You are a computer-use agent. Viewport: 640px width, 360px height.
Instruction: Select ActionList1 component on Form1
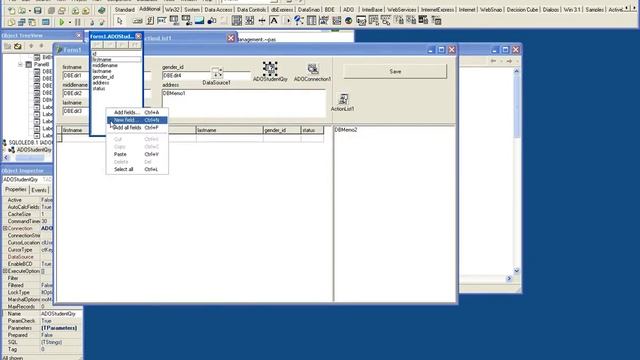point(343,99)
